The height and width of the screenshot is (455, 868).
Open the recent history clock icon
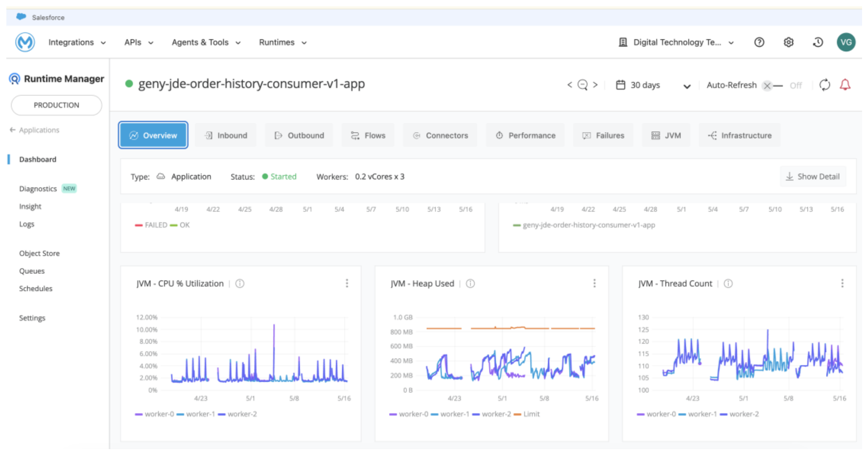coord(818,42)
